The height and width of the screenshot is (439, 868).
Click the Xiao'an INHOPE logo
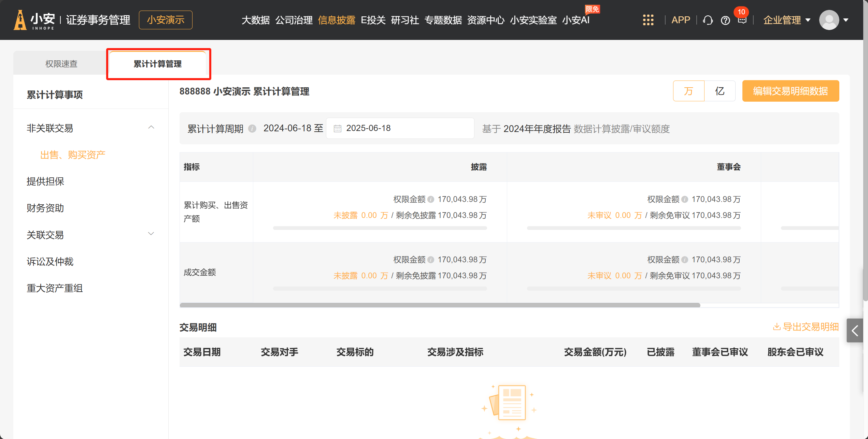[x=34, y=20]
